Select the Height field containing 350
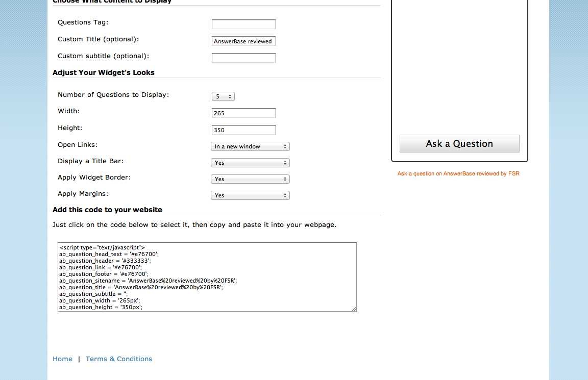 pos(243,130)
